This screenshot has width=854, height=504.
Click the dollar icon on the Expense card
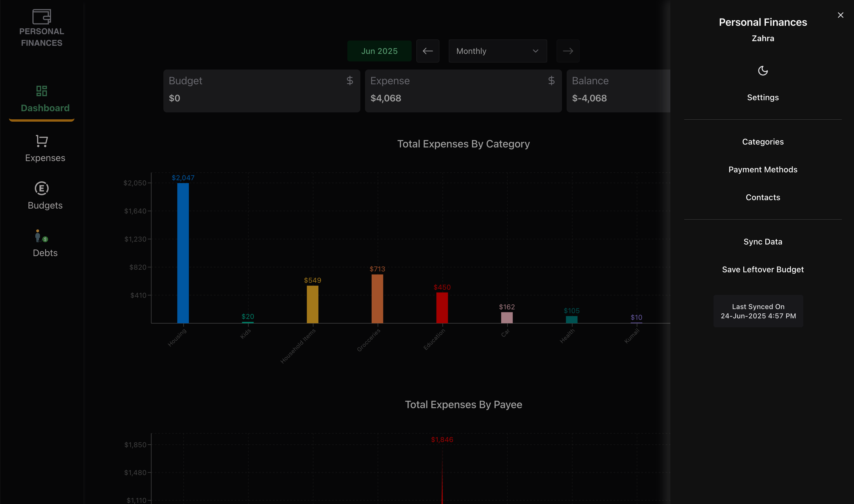coord(551,81)
